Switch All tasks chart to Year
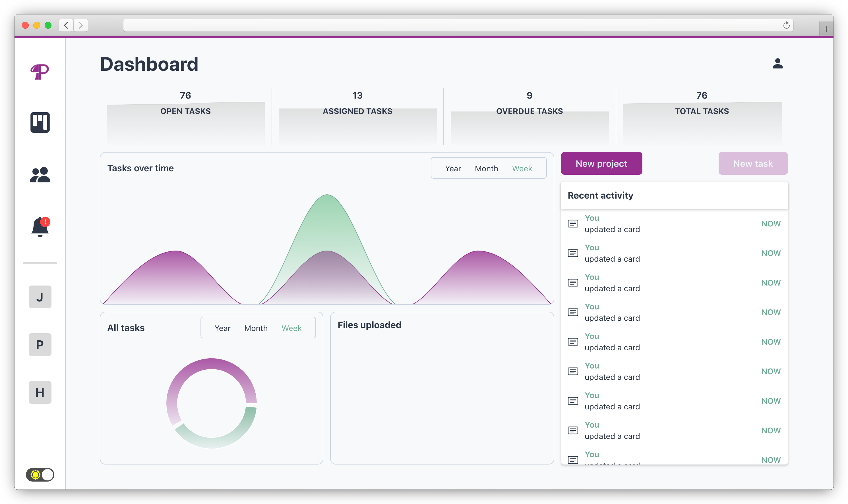This screenshot has width=848, height=504. [222, 328]
